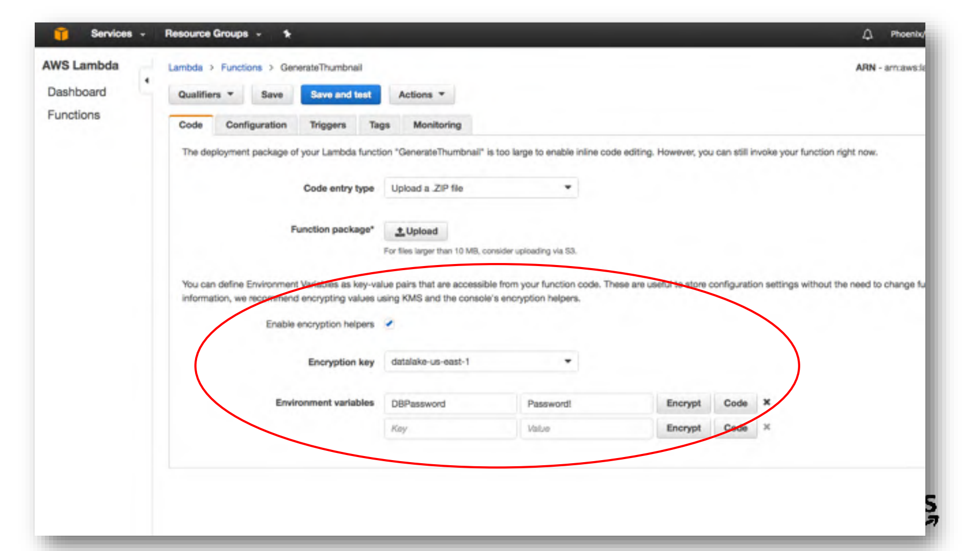Open the notifications bell icon
The image size is (980, 551).
click(867, 34)
